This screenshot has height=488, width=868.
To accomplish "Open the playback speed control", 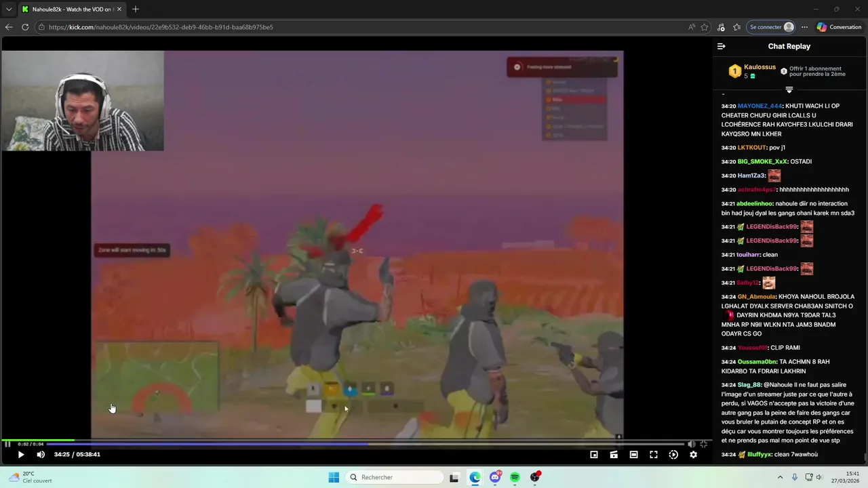I will coord(673,455).
